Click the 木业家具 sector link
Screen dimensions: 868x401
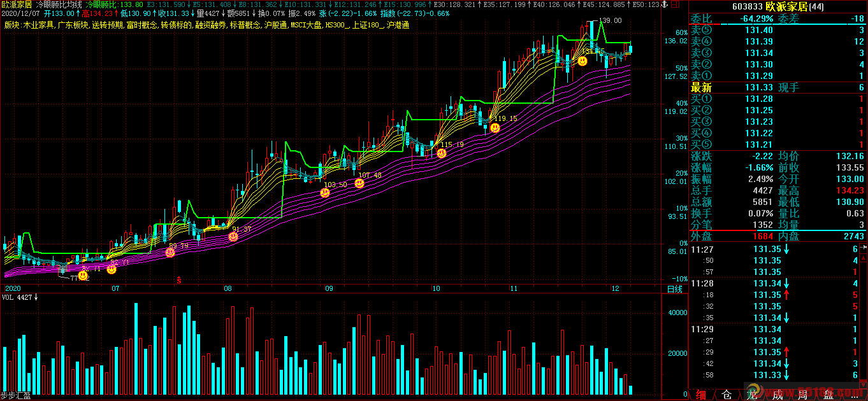click(x=38, y=25)
